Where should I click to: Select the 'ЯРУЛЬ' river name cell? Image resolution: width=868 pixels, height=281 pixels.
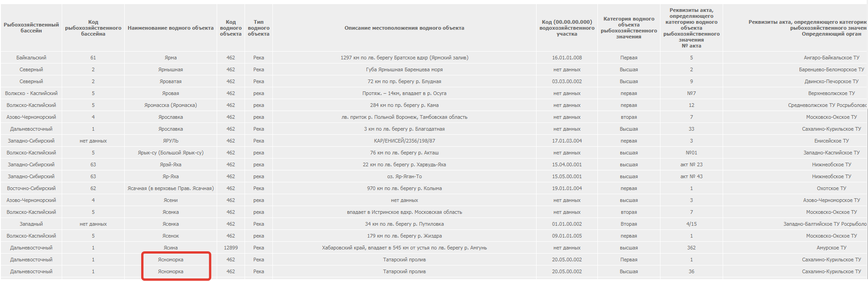tap(170, 141)
